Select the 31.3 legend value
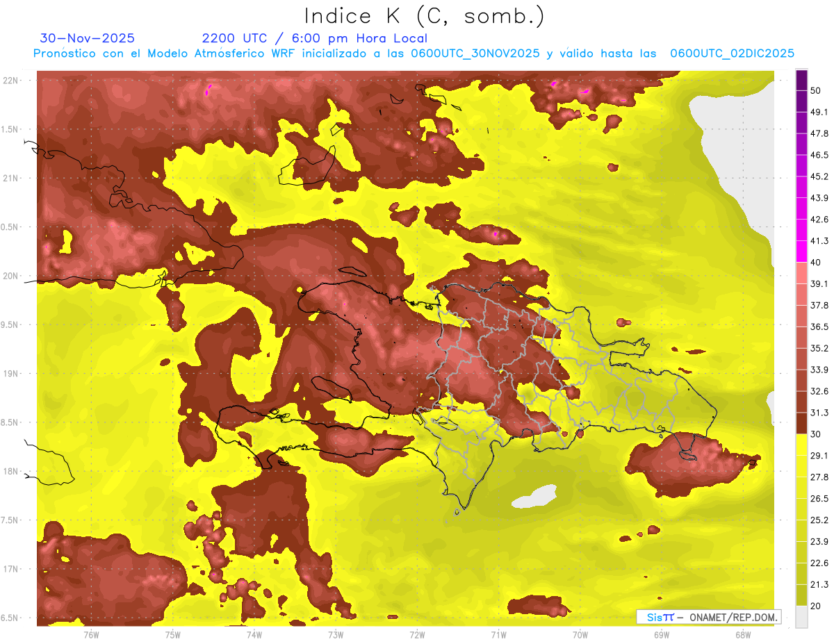 pyautogui.click(x=819, y=413)
